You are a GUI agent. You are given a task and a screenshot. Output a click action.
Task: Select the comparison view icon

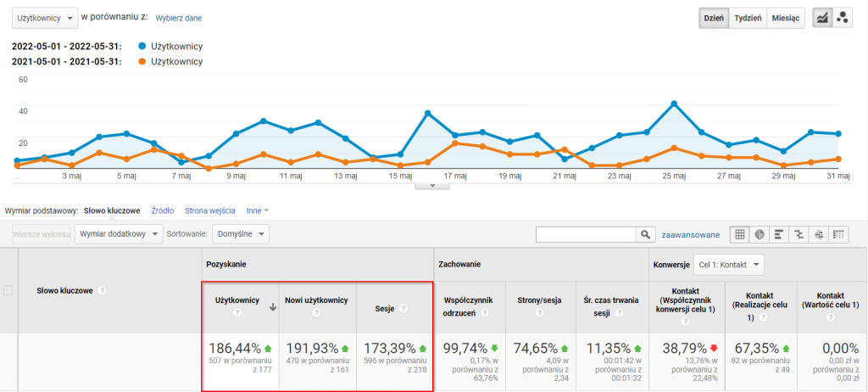click(x=798, y=234)
